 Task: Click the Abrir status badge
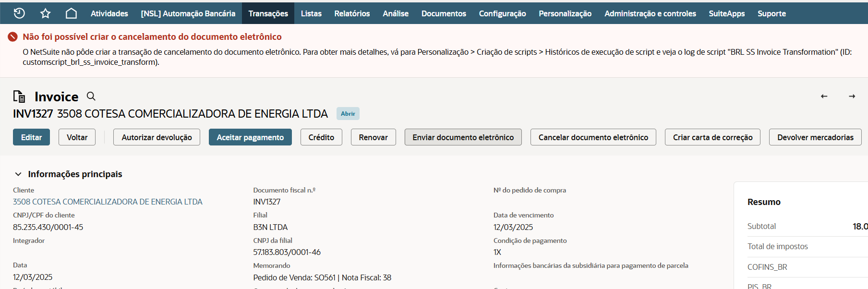pos(348,114)
